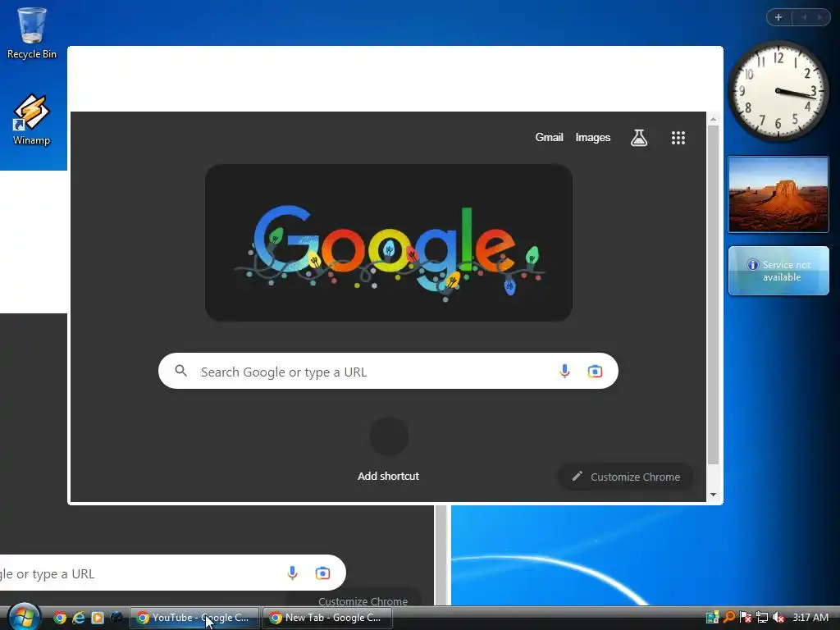Focus the Search Google or type URL box
This screenshot has height=630, width=840.
pos(388,371)
